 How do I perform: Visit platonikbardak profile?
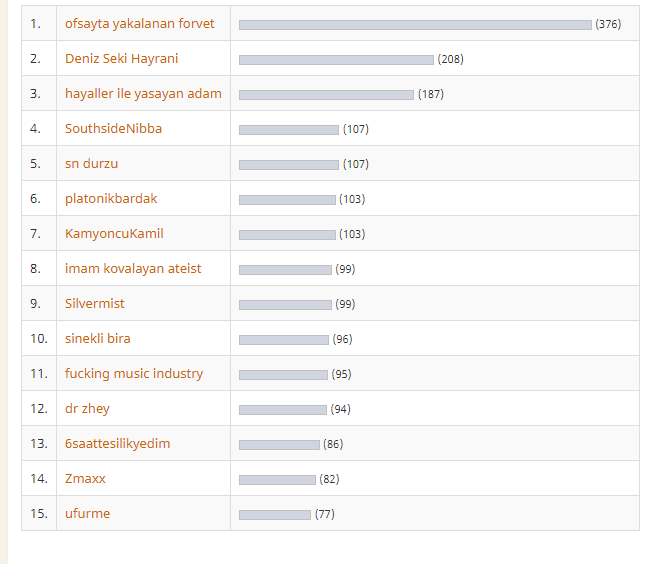point(111,199)
